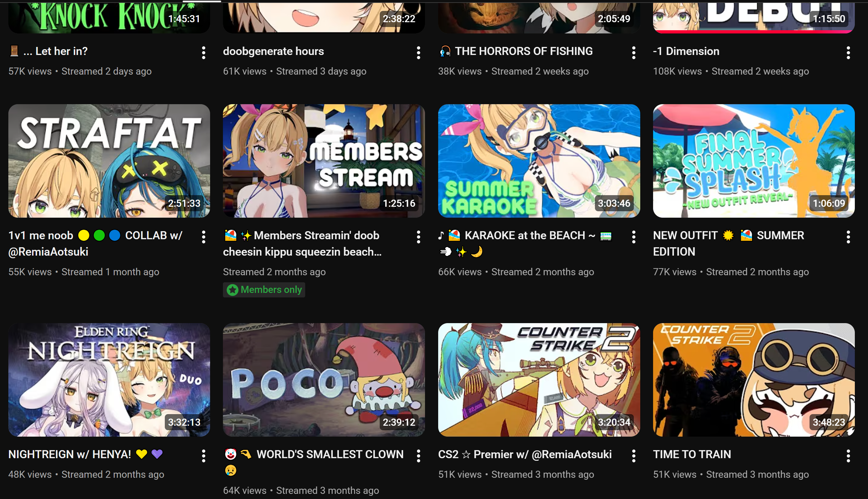The image size is (868, 499).
Task: Open the 'TIME TO TRAIN' video options menu
Action: (x=848, y=456)
